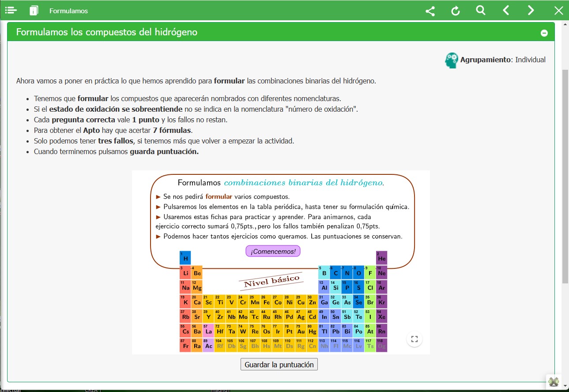Click the La element tile
The width and height of the screenshot is (569, 392).
pyautogui.click(x=208, y=331)
